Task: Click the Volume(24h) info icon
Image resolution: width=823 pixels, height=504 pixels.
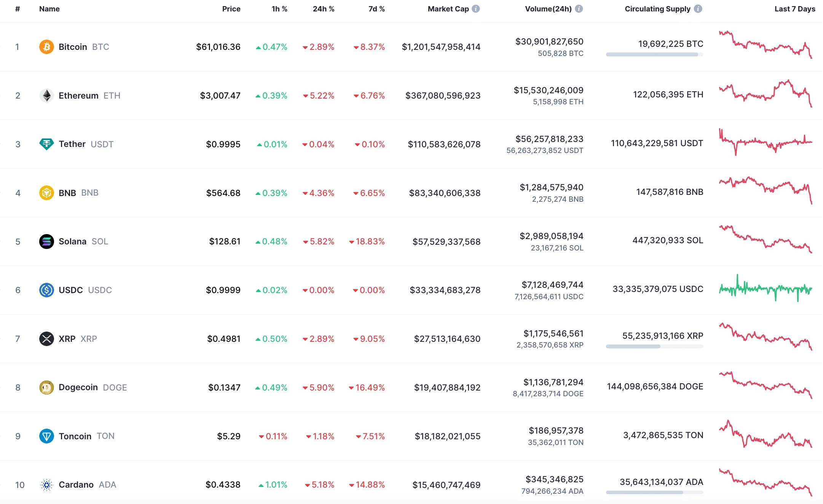Action: point(579,9)
